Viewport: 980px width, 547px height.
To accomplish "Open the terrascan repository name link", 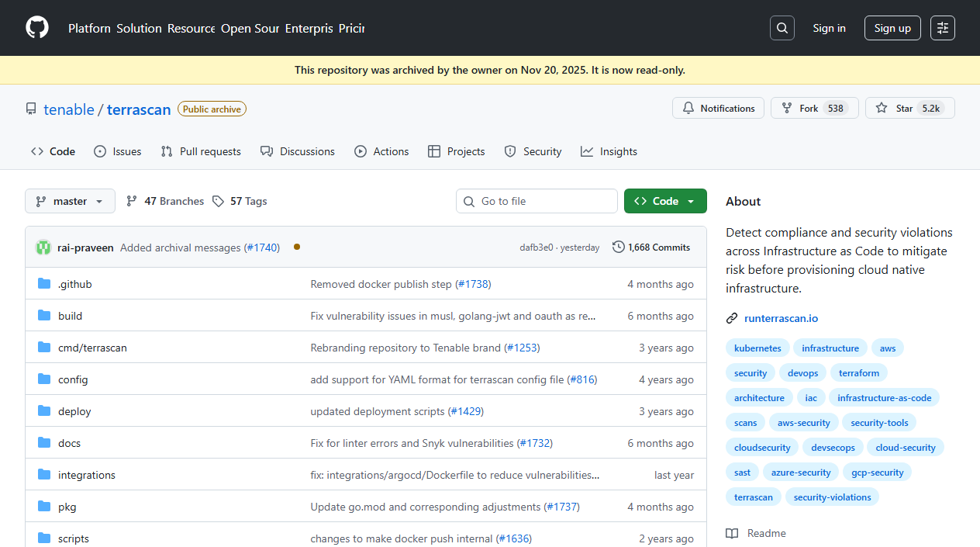I will 139,109.
